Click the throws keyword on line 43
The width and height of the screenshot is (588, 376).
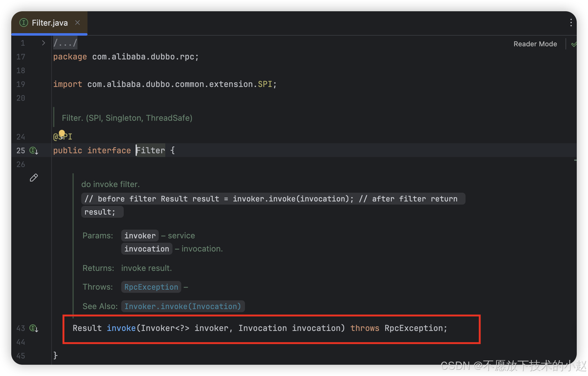click(x=365, y=328)
